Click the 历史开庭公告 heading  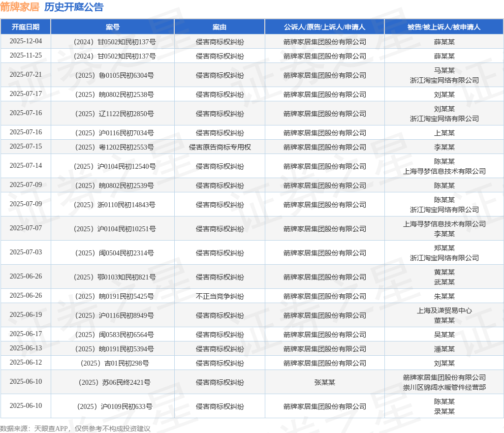(74, 7)
